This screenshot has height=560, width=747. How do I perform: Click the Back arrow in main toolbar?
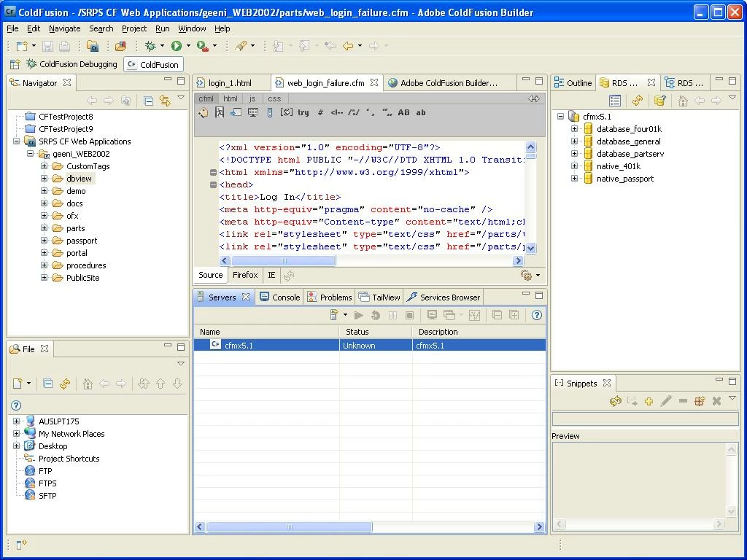[x=348, y=46]
